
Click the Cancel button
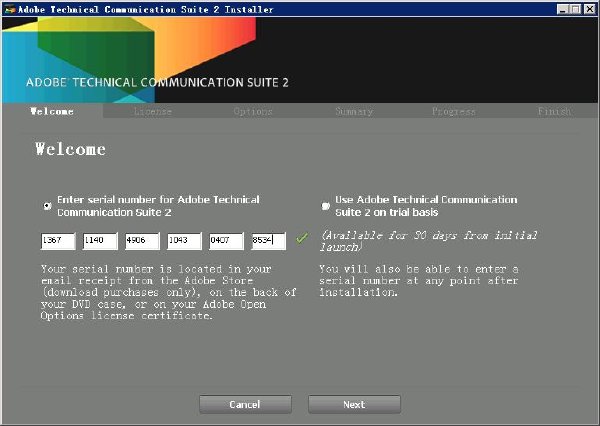point(245,405)
